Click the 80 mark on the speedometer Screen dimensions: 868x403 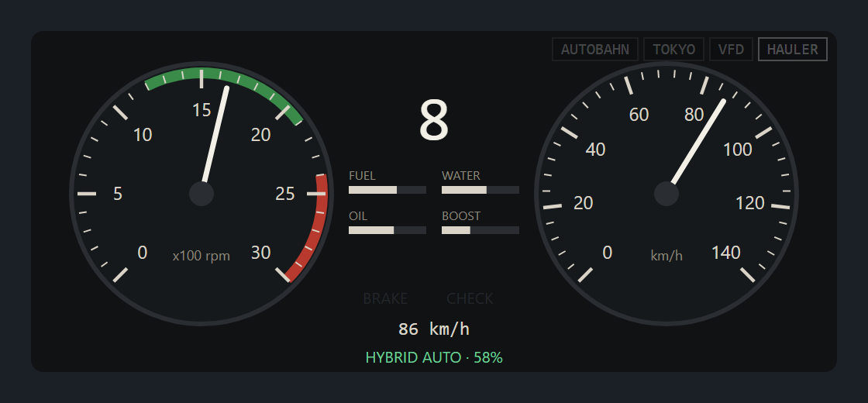[694, 115]
